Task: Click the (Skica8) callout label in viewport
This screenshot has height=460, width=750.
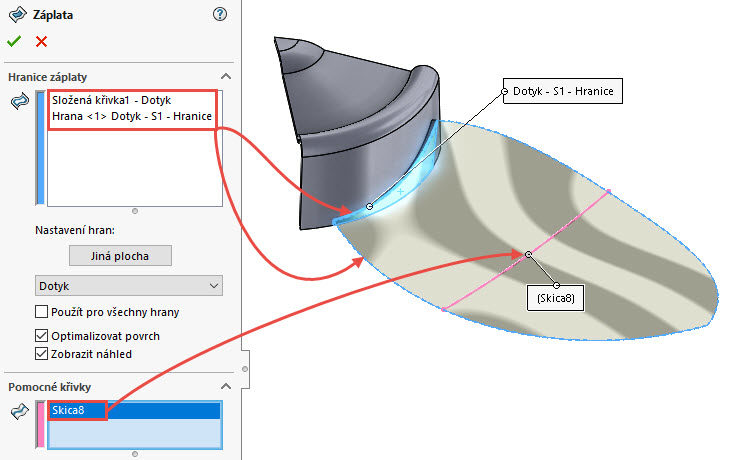Action: (555, 298)
